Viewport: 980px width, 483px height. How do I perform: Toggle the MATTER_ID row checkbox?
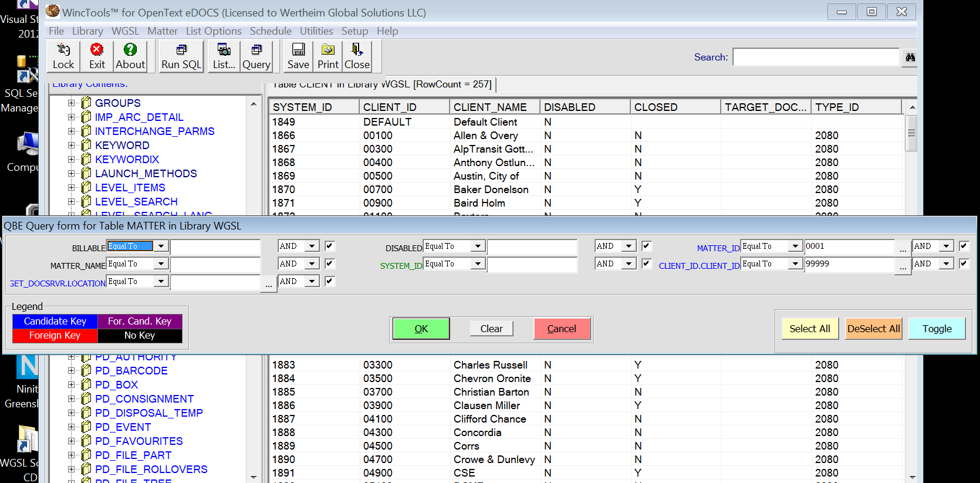click(x=964, y=246)
